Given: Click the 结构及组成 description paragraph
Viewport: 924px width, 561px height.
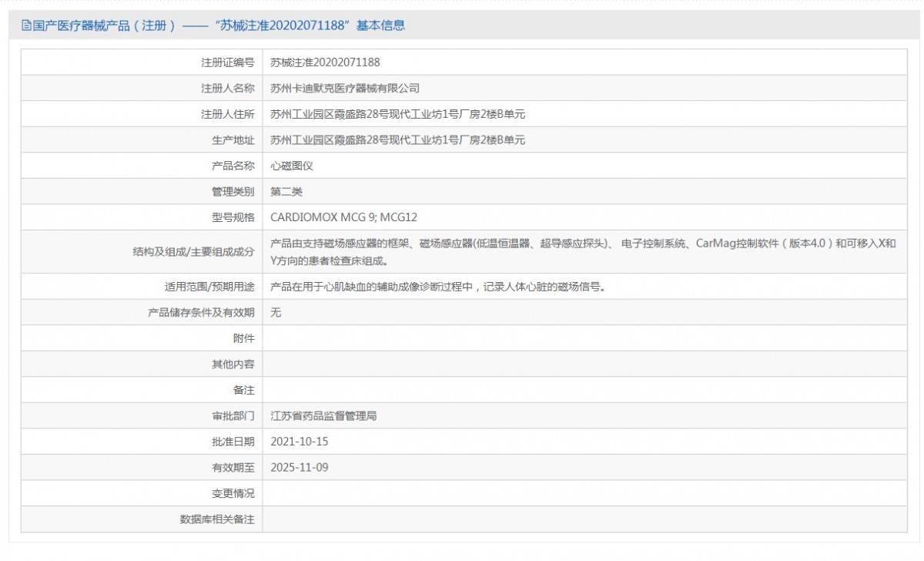Looking at the screenshot, I should 583,251.
